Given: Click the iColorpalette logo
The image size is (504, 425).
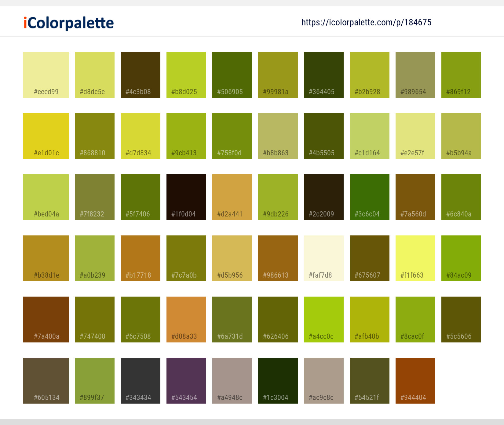Looking at the screenshot, I should [69, 23].
